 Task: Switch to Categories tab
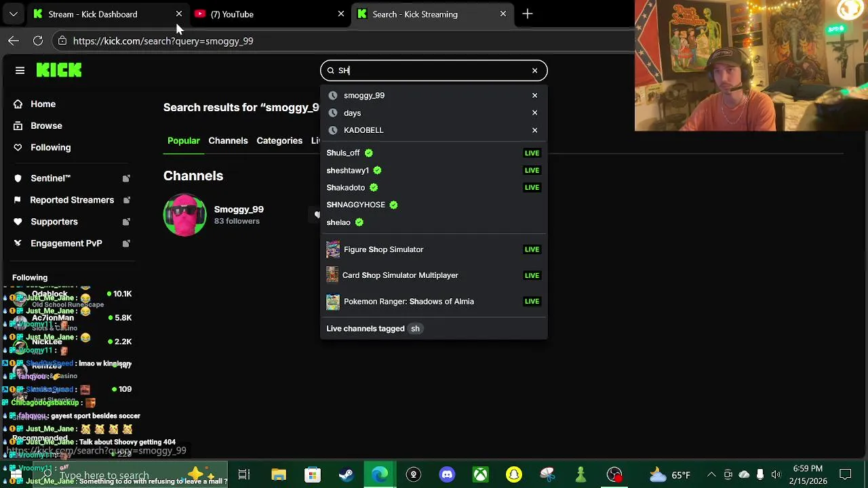click(279, 141)
